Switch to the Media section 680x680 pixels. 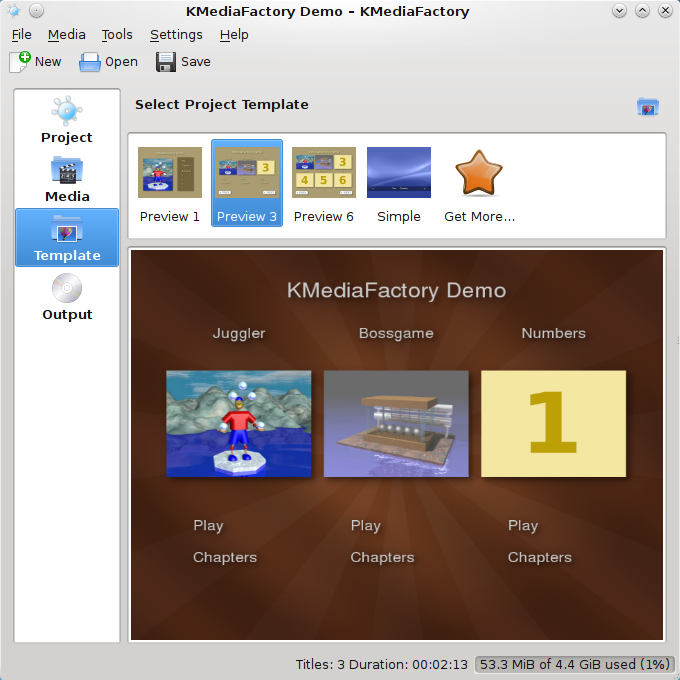[67, 179]
